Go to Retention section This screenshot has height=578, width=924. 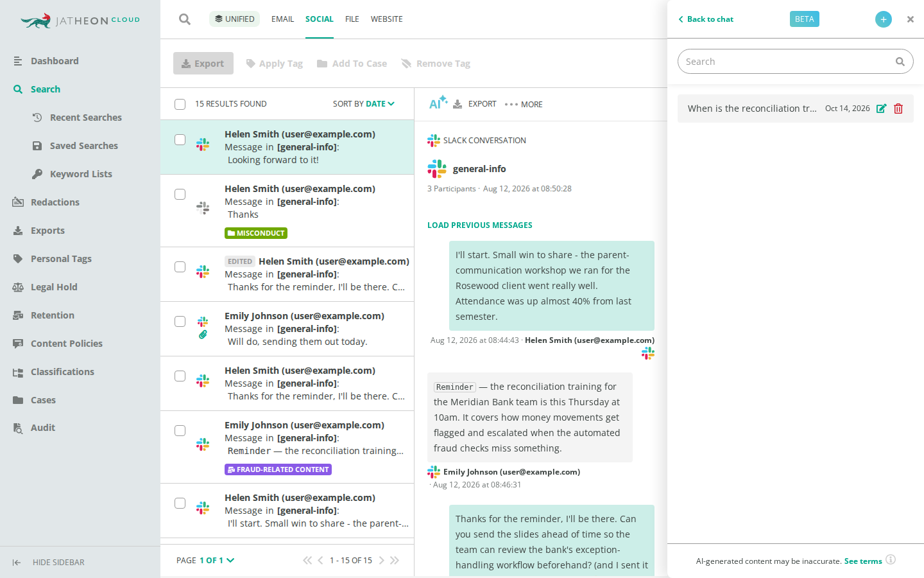pos(53,315)
